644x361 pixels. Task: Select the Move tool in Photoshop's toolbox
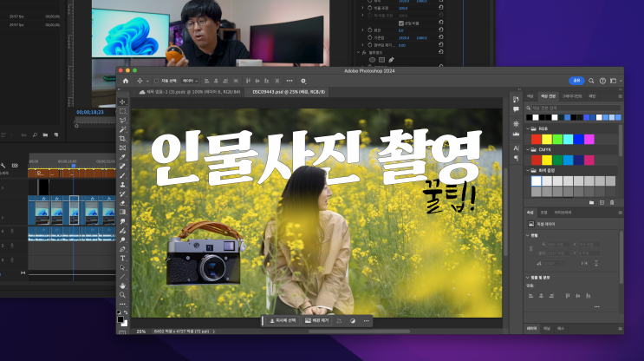122,102
